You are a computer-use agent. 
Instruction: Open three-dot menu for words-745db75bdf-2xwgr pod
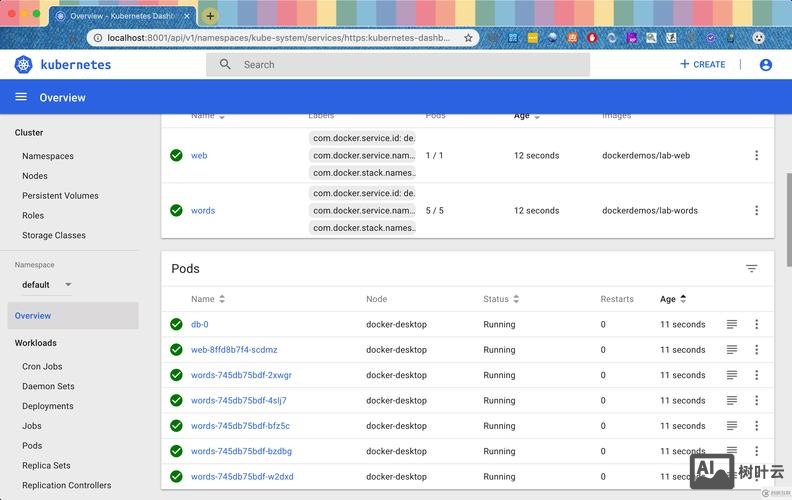pos(756,375)
